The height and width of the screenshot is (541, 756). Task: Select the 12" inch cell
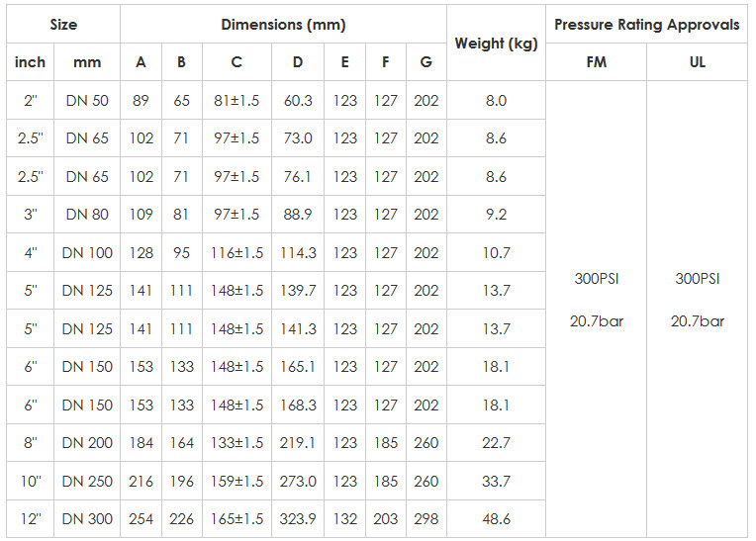tap(31, 519)
